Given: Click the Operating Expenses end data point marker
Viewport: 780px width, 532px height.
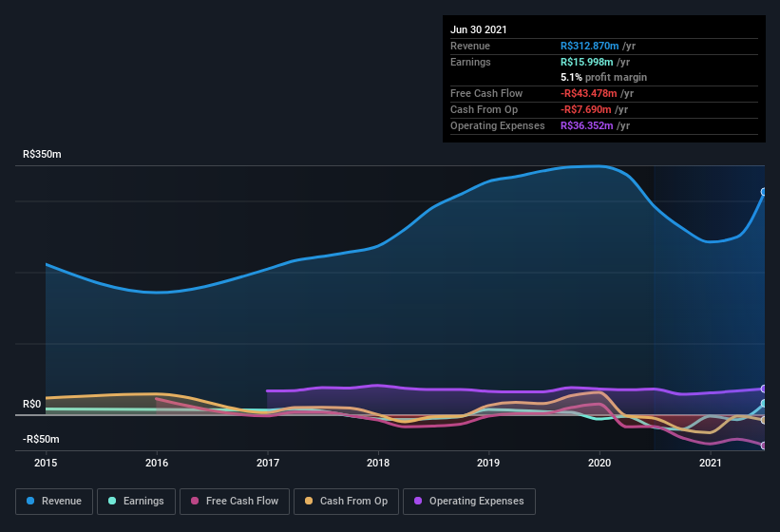Looking at the screenshot, I should (764, 389).
